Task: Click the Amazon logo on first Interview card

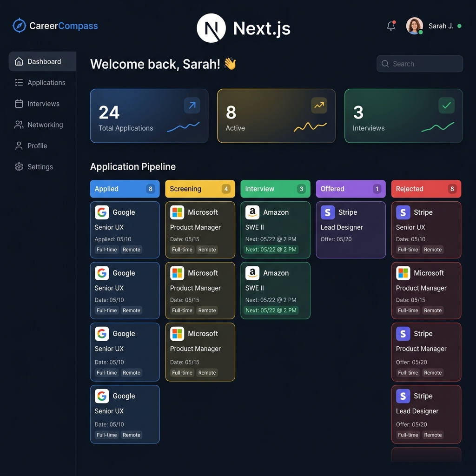Action: [252, 212]
